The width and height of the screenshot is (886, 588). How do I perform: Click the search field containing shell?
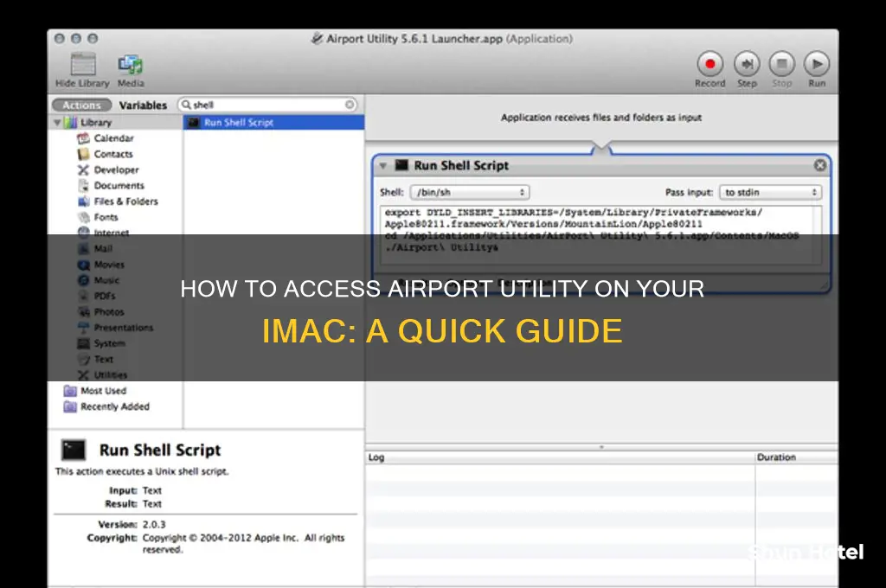pyautogui.click(x=268, y=105)
